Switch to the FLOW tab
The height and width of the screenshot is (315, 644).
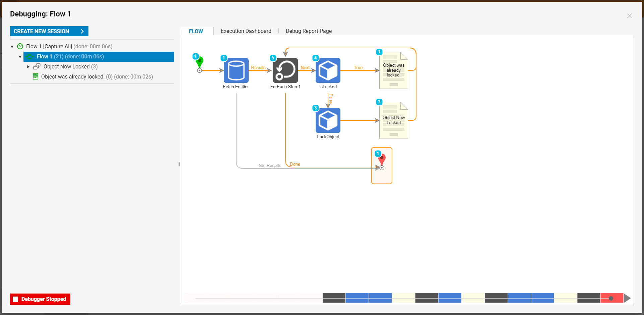[196, 31]
